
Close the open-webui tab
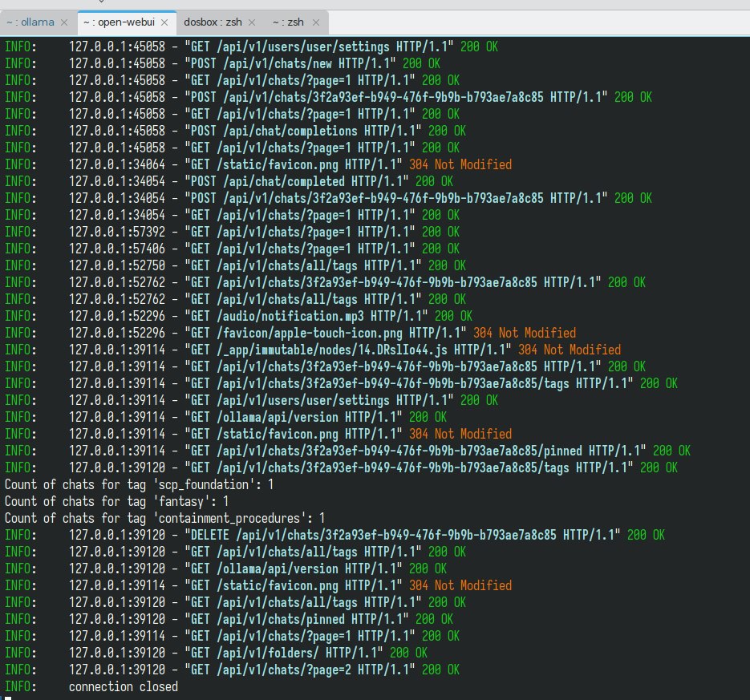coord(164,22)
